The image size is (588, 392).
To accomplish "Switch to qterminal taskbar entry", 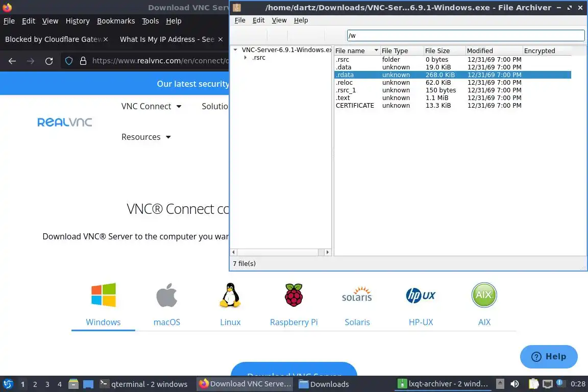I will click(143, 384).
